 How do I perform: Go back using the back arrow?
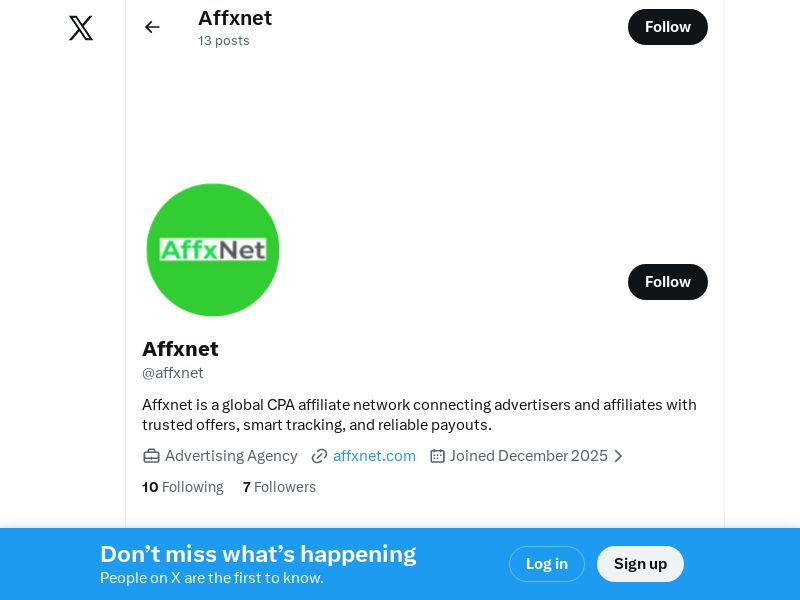pyautogui.click(x=152, y=27)
